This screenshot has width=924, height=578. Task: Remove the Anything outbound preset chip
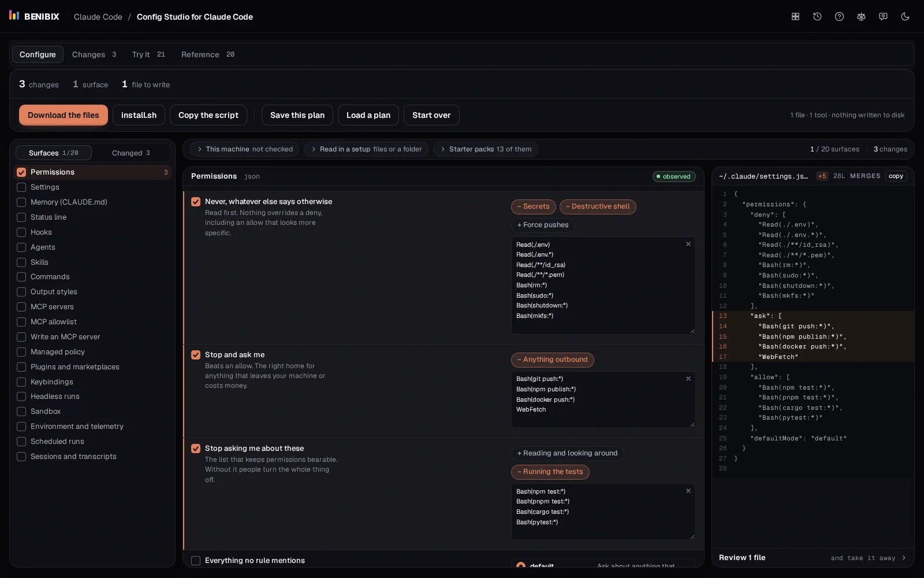[x=553, y=360]
